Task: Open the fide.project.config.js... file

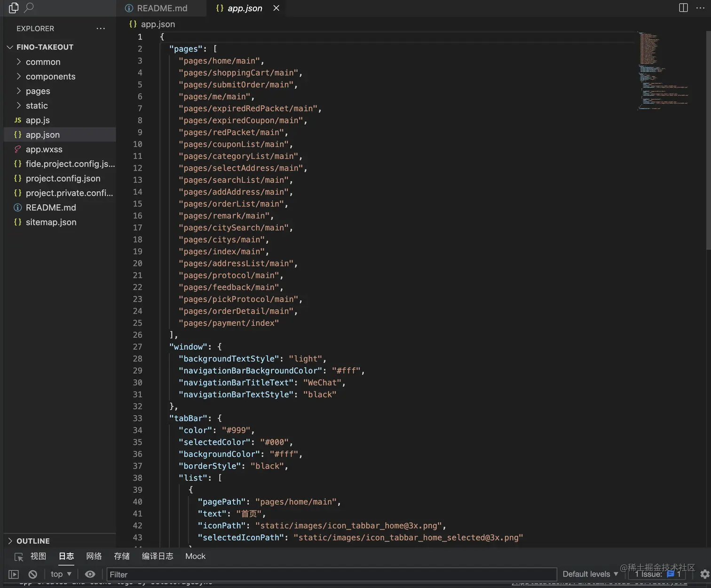Action: [60, 164]
